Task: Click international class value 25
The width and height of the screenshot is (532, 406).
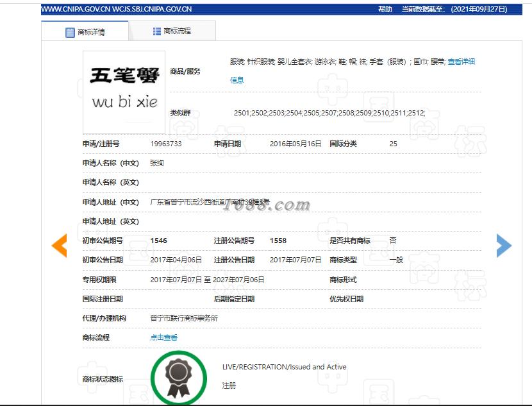Action: point(394,144)
